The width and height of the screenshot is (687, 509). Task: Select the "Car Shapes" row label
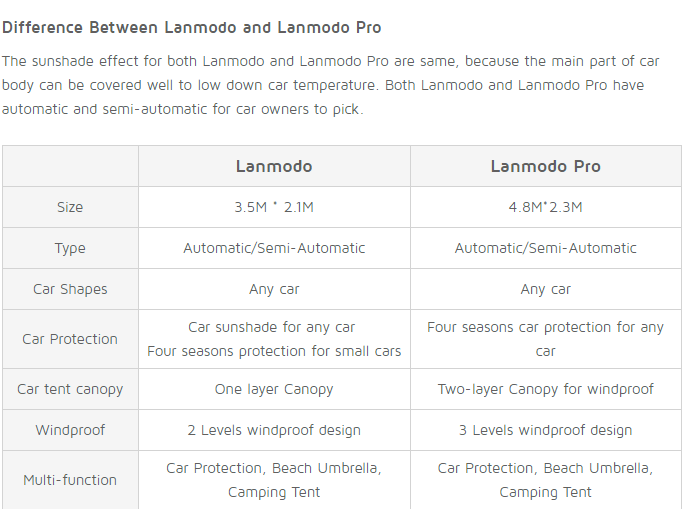coord(70,289)
